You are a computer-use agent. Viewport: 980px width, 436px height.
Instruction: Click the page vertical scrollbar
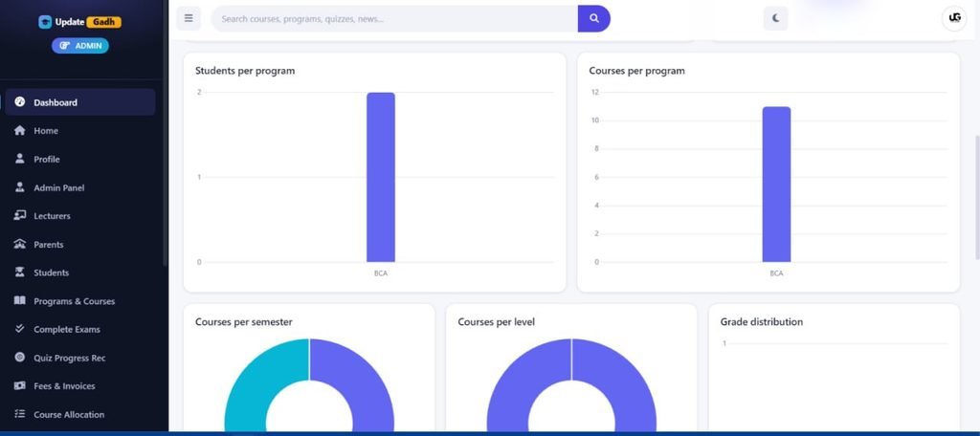pos(977,197)
